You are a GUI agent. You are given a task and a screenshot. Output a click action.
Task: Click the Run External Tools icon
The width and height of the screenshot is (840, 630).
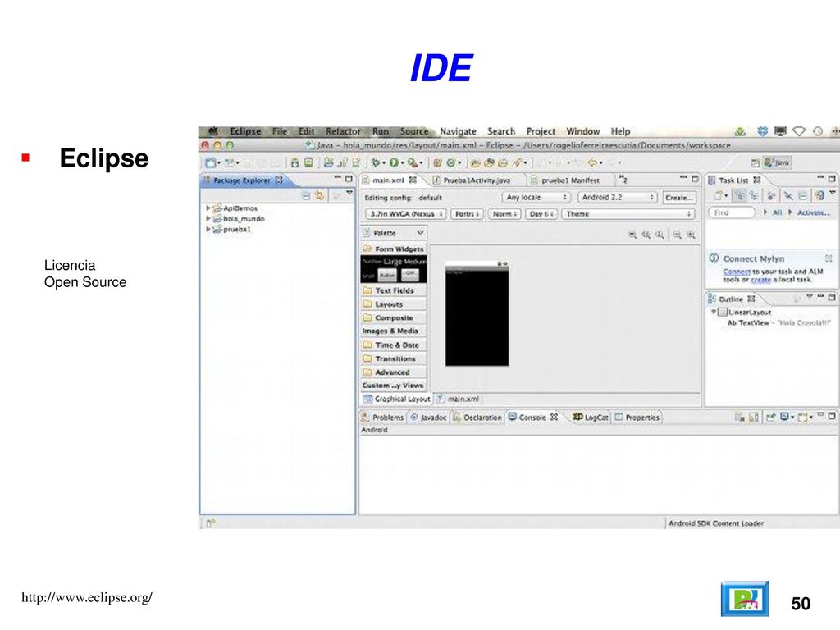tap(412, 163)
